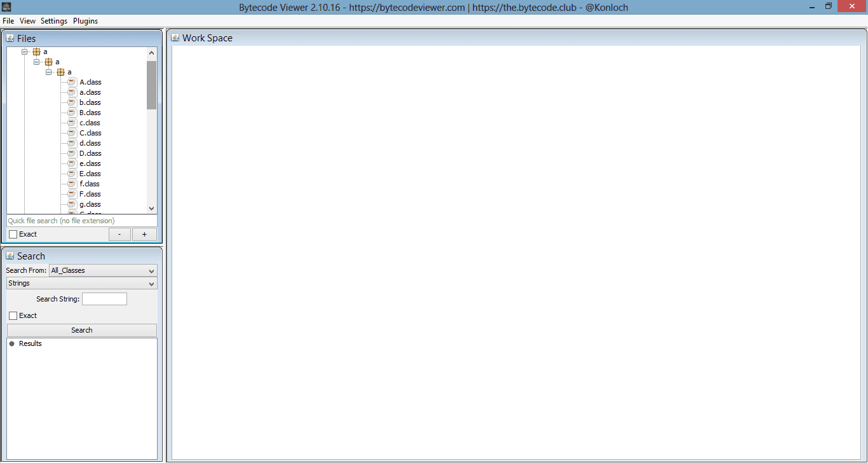Select the uppercase F.class file name
Screen dimensions: 868x463
point(90,194)
